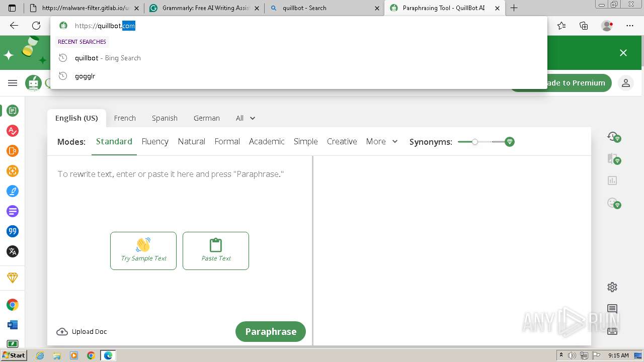
Task: Open browser settings and more menu
Action: click(x=630, y=26)
